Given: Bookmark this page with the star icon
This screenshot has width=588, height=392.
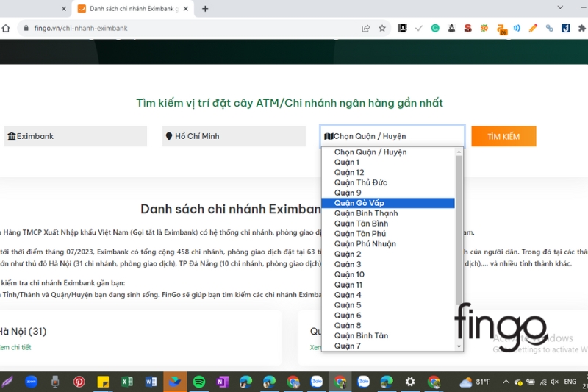Looking at the screenshot, I should click(382, 28).
